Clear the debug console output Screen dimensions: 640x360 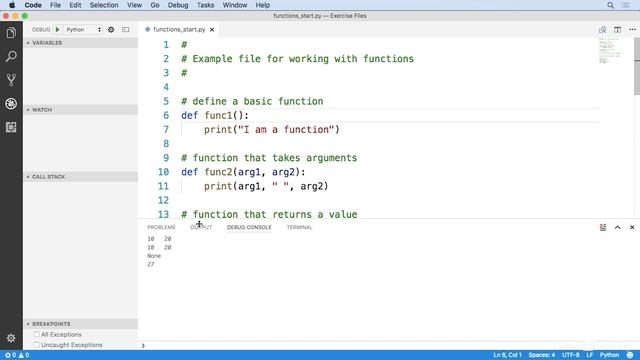pos(603,227)
